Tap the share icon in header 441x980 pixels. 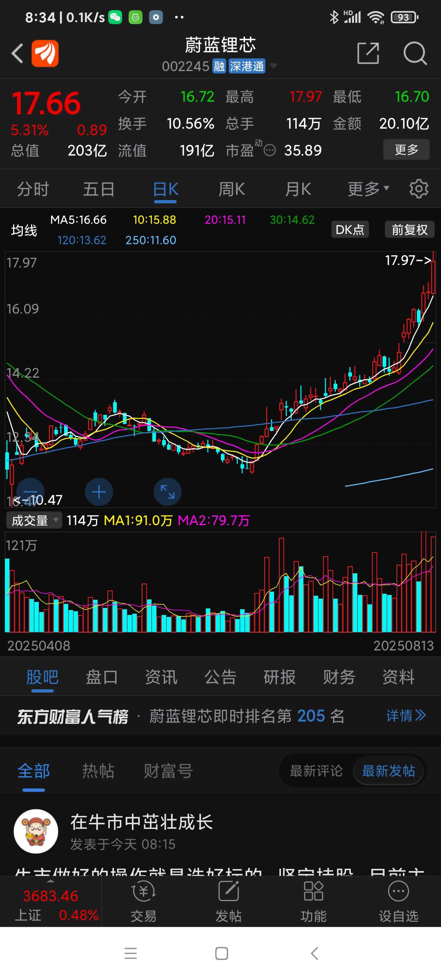[368, 53]
